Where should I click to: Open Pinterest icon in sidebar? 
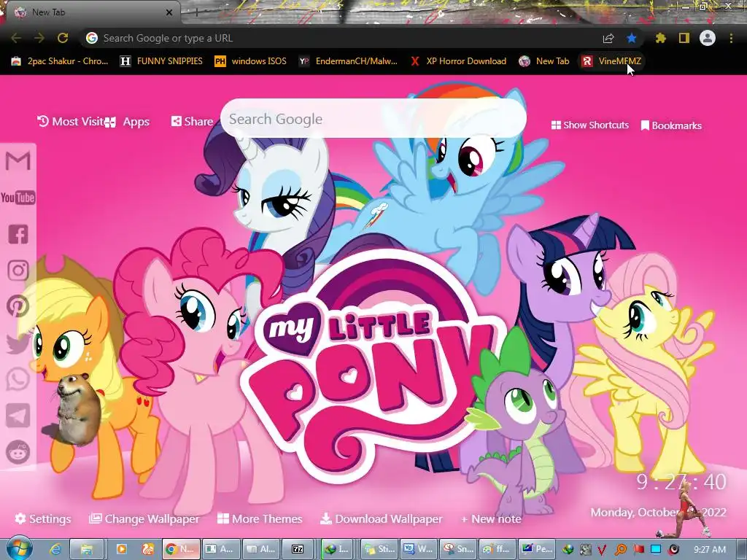coord(18,306)
